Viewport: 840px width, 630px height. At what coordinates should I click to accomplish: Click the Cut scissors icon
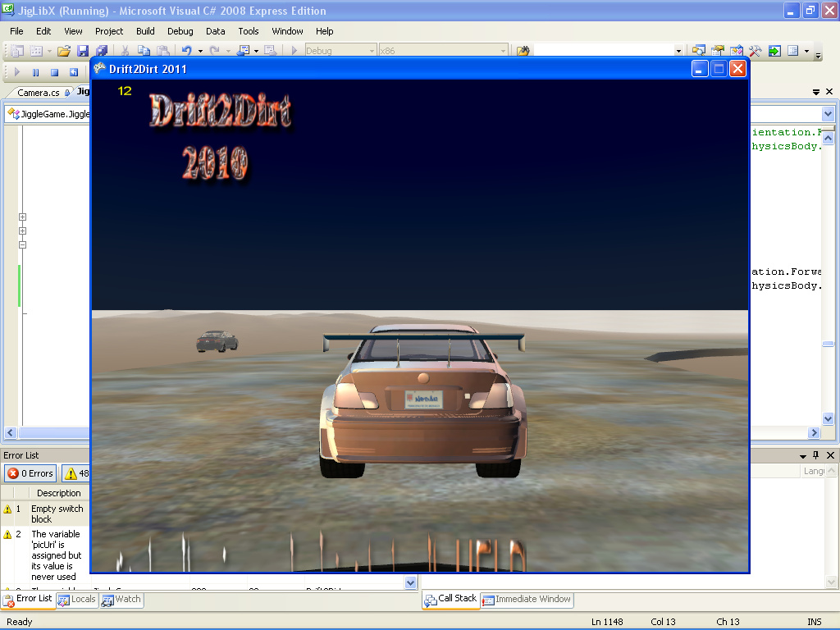pyautogui.click(x=125, y=51)
